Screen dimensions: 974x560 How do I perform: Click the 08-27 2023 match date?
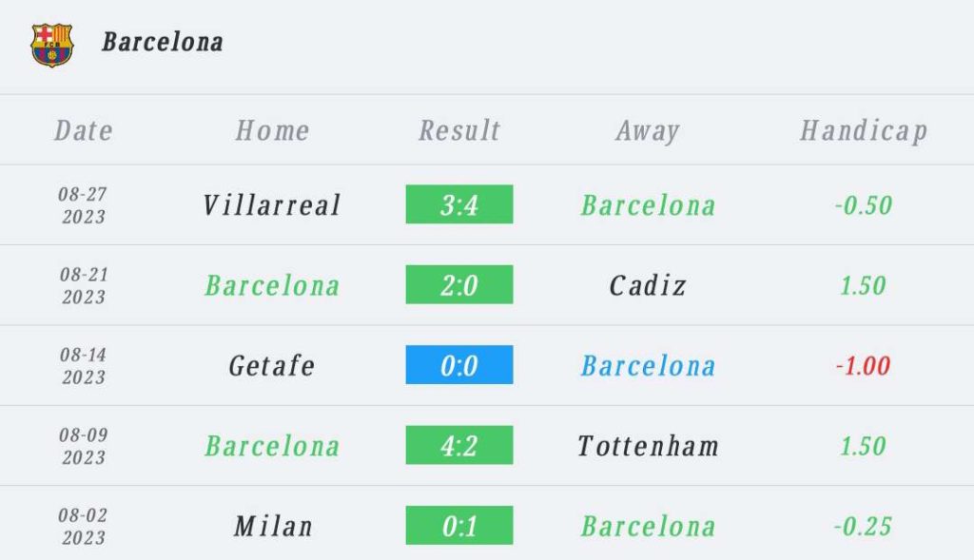pos(84,205)
